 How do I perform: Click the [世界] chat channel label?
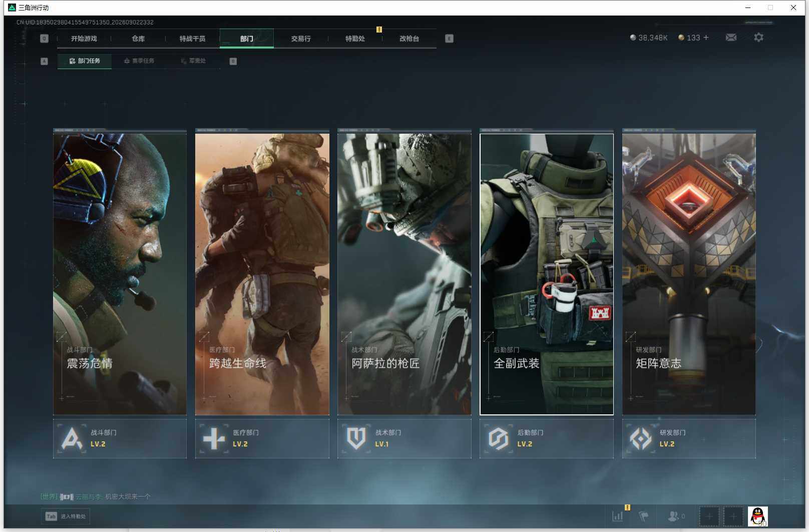click(x=49, y=496)
